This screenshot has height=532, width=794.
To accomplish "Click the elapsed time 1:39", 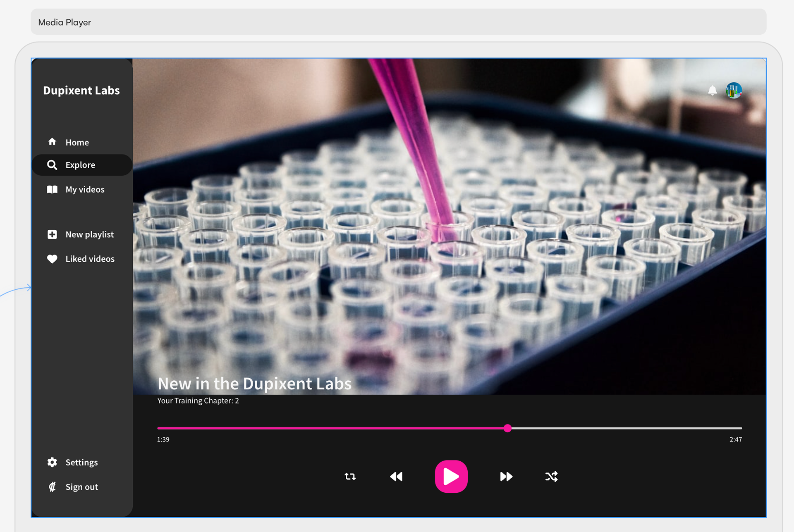I will 163,439.
